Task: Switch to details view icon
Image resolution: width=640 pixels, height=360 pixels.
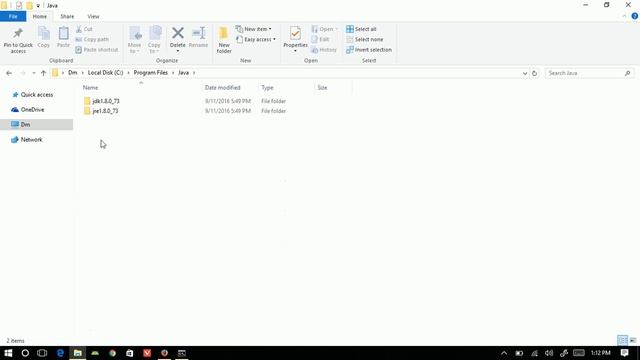Action: coord(622,340)
